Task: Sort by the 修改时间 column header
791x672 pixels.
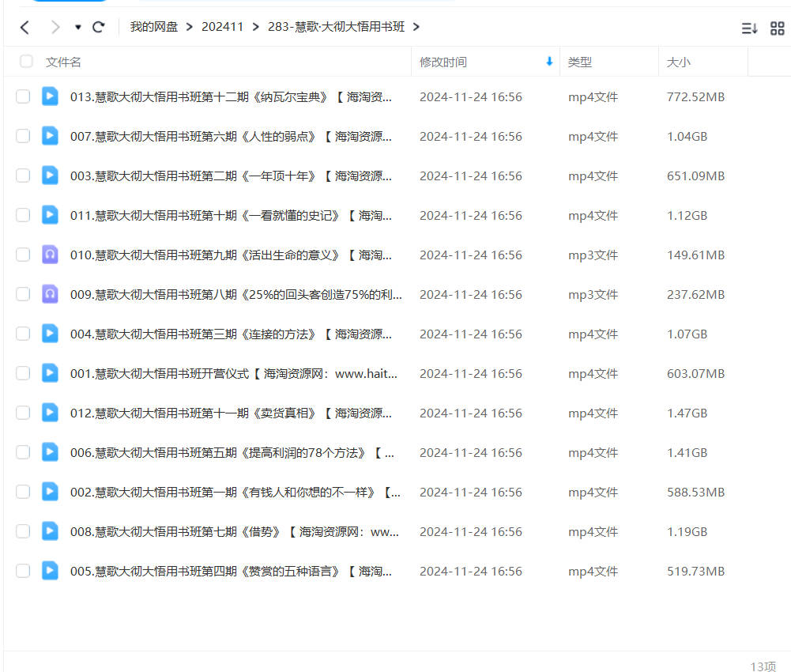Action: [x=443, y=62]
